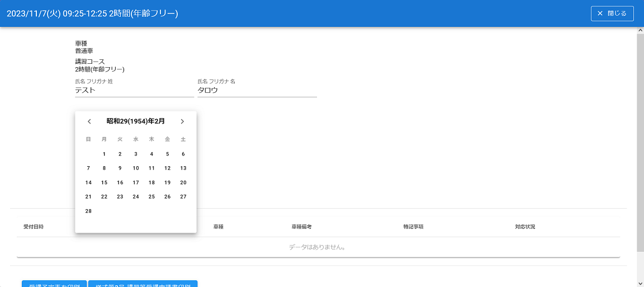Click the 特記事項 column header
This screenshot has width=644, height=287.
coord(413,227)
